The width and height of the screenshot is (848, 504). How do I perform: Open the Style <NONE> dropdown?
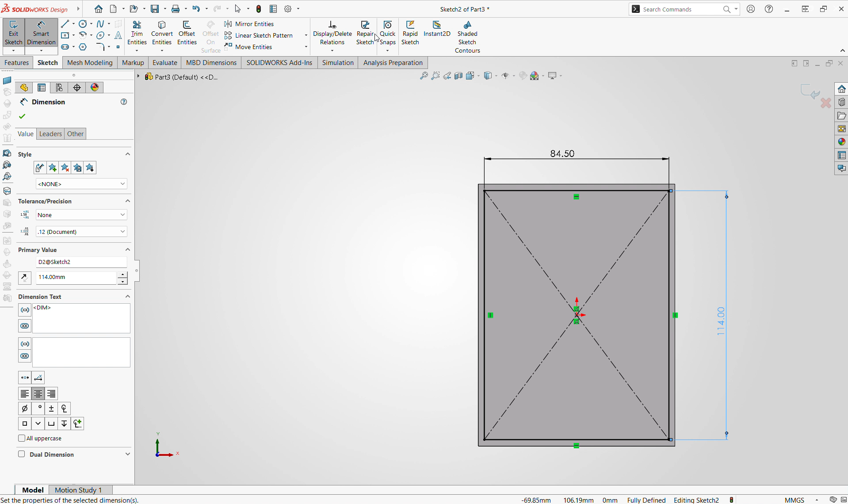click(81, 184)
